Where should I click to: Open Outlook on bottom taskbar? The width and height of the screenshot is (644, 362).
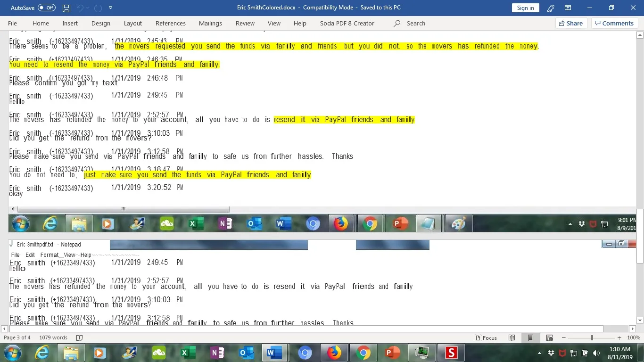(x=246, y=352)
